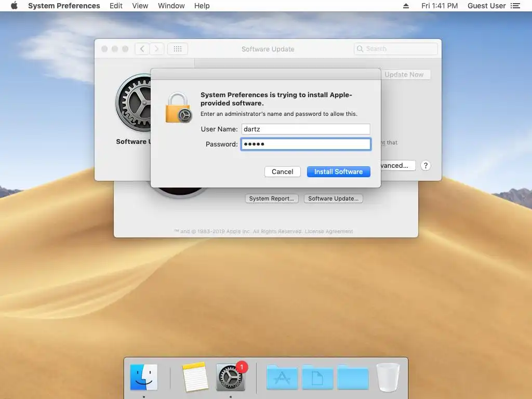Click the red badge on System Preferences
The height and width of the screenshot is (399, 532).
242,367
